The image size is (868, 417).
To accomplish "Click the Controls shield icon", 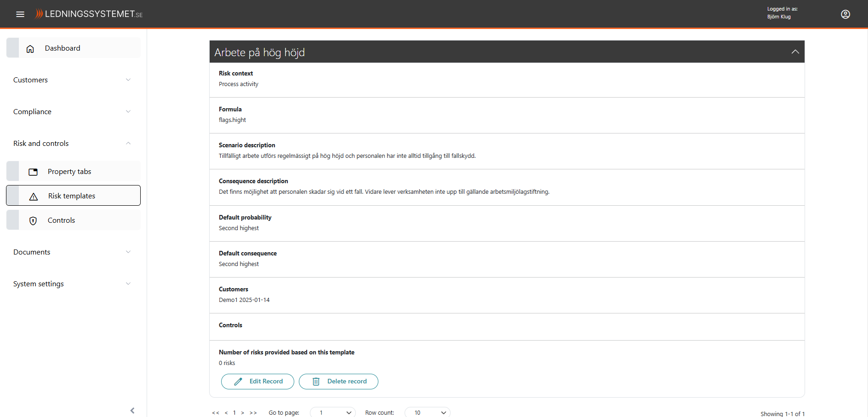I will 33,221.
